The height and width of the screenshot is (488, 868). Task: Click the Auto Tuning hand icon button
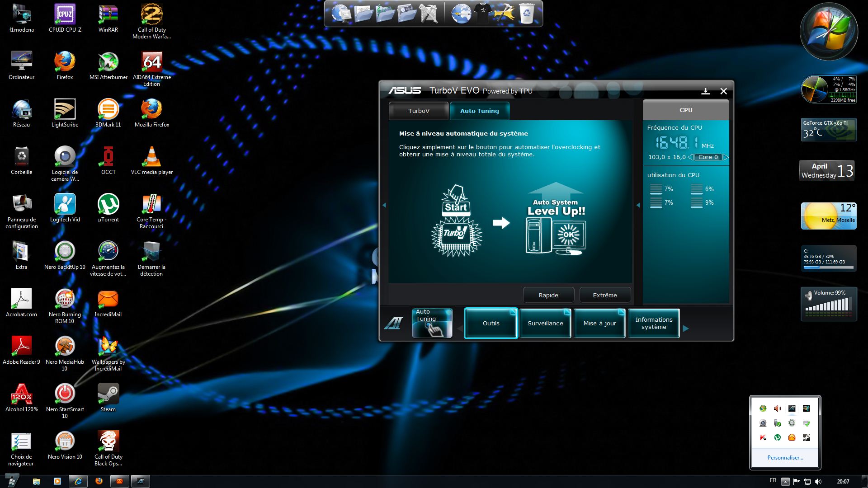pyautogui.click(x=432, y=323)
